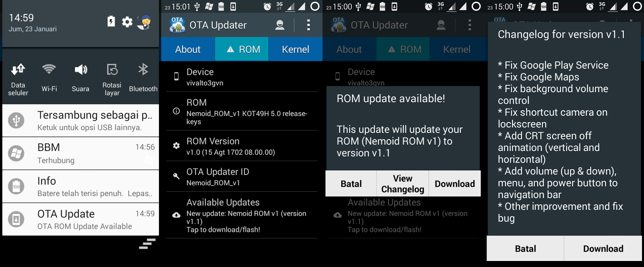This screenshot has width=644, height=267.
Task: Tap View Changelog button
Action: 402,184
